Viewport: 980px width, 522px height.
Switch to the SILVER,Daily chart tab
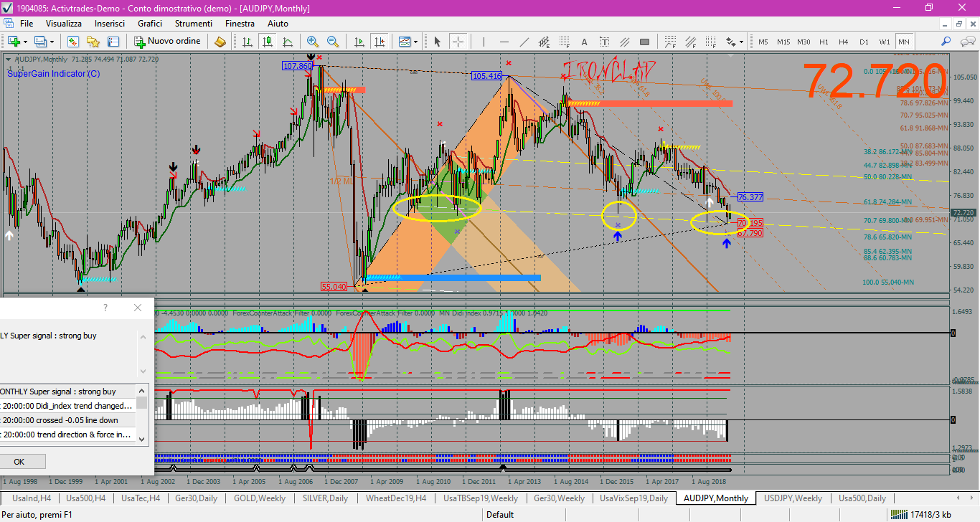325,498
